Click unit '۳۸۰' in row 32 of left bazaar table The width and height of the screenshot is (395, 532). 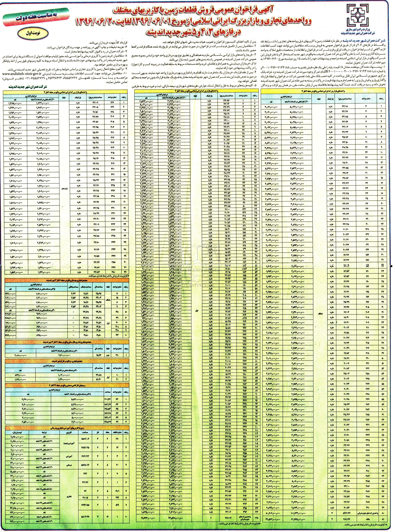pyautogui.click(x=113, y=272)
